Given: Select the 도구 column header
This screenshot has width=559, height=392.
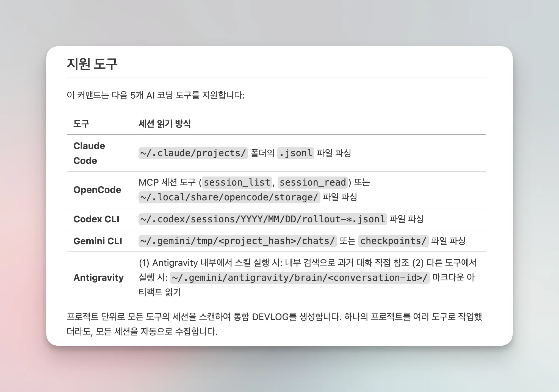Looking at the screenshot, I should pyautogui.click(x=81, y=124).
